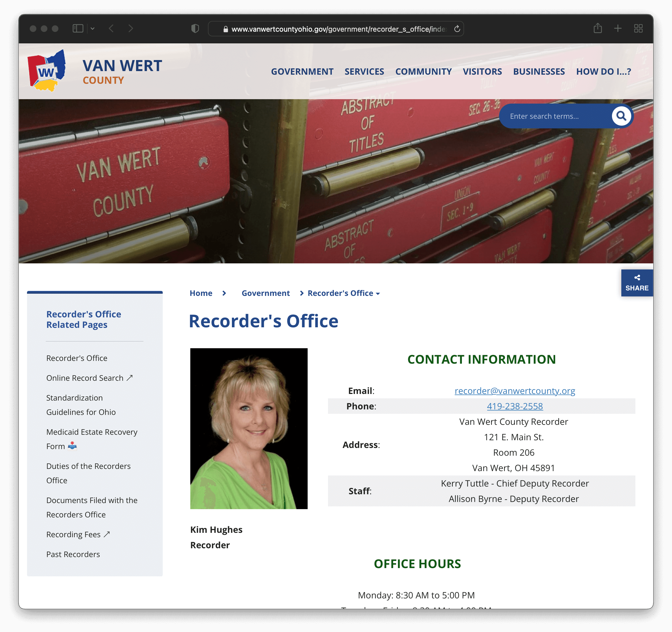
Task: Expand the Recorder's Office breadcrumb dropdown
Action: (x=378, y=293)
